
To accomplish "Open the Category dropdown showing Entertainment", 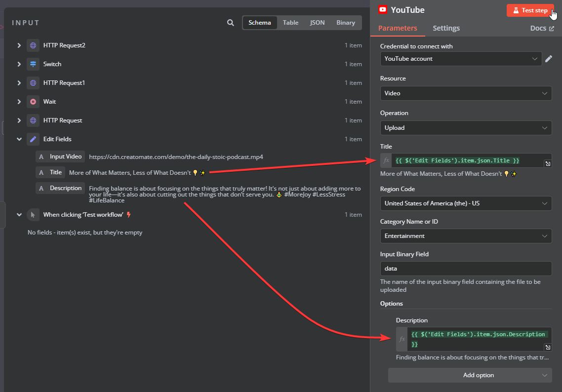I will tap(466, 236).
